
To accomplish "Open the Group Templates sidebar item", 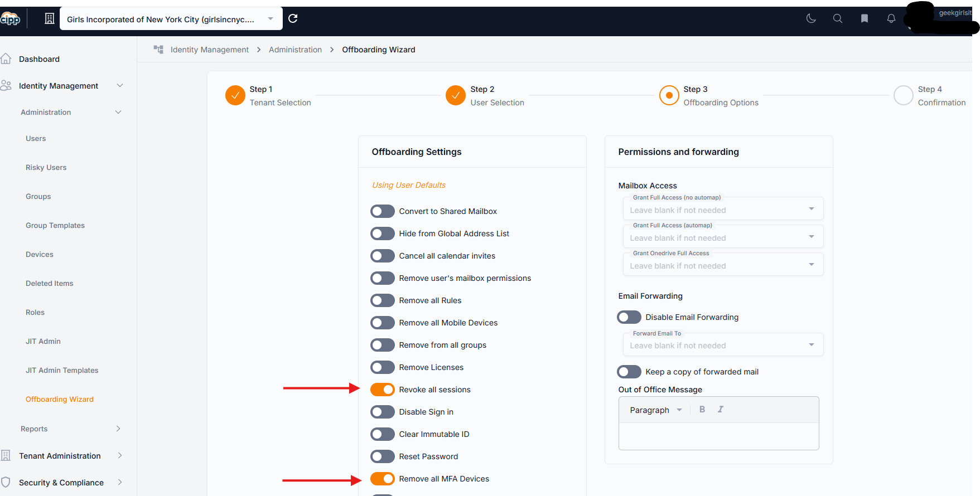I will pos(55,225).
